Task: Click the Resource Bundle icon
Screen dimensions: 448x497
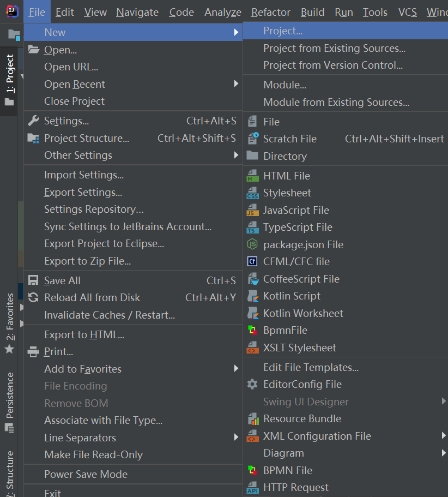Action: pos(252,419)
